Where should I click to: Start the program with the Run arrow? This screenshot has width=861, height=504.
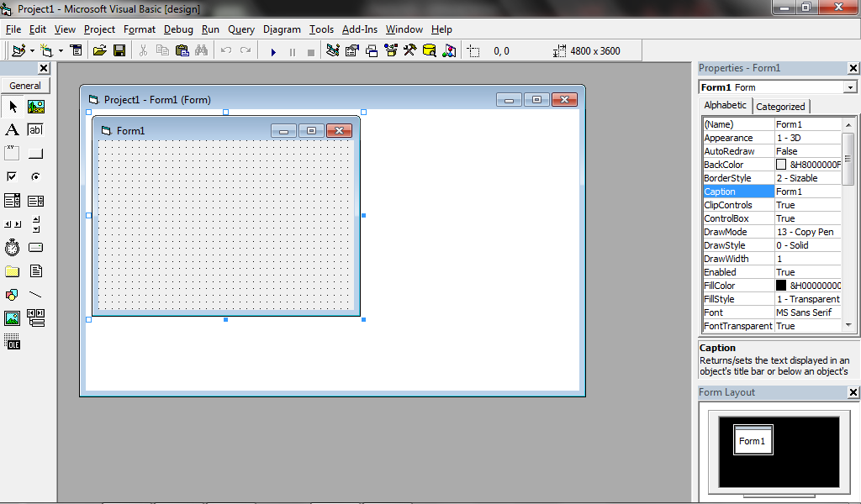pyautogui.click(x=273, y=52)
